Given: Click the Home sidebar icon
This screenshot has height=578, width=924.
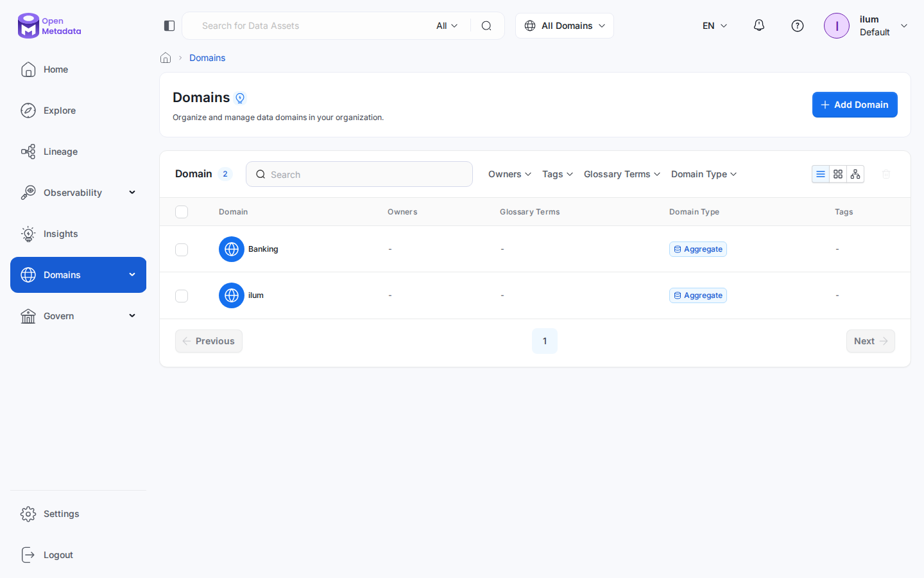Looking at the screenshot, I should click(x=28, y=69).
